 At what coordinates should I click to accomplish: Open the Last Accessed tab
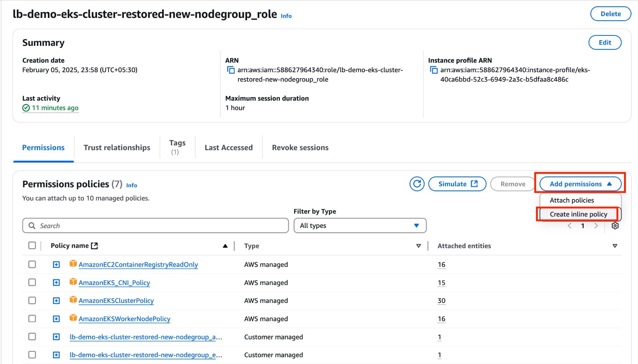229,148
